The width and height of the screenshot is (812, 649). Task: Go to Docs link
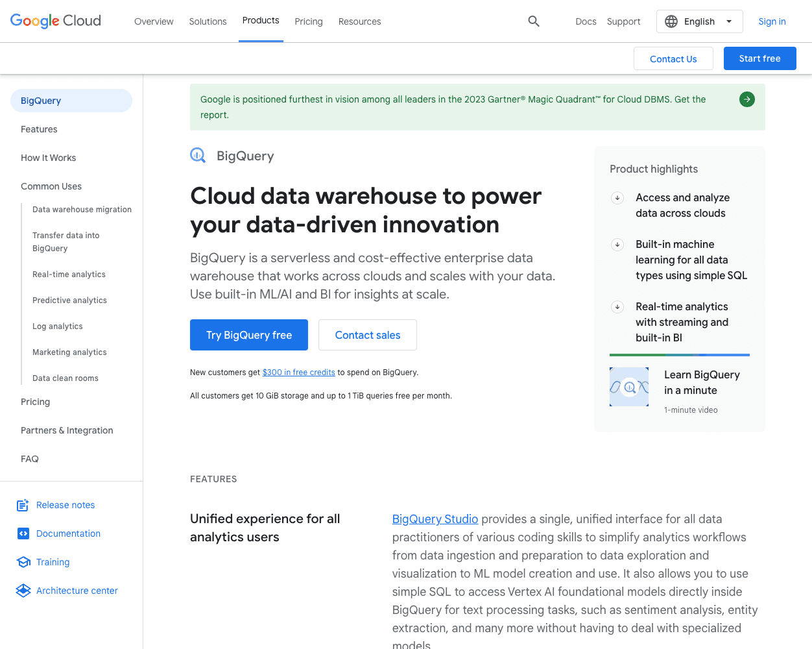tap(586, 21)
